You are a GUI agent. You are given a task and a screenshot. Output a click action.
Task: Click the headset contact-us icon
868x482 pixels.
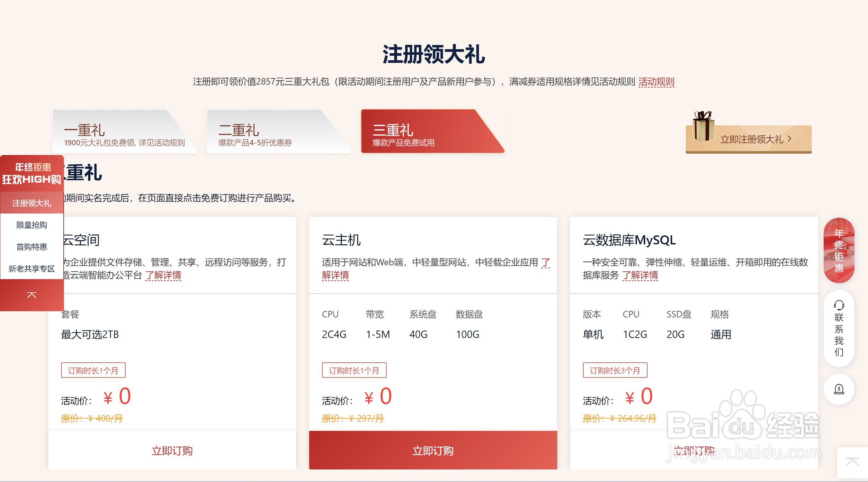(838, 305)
